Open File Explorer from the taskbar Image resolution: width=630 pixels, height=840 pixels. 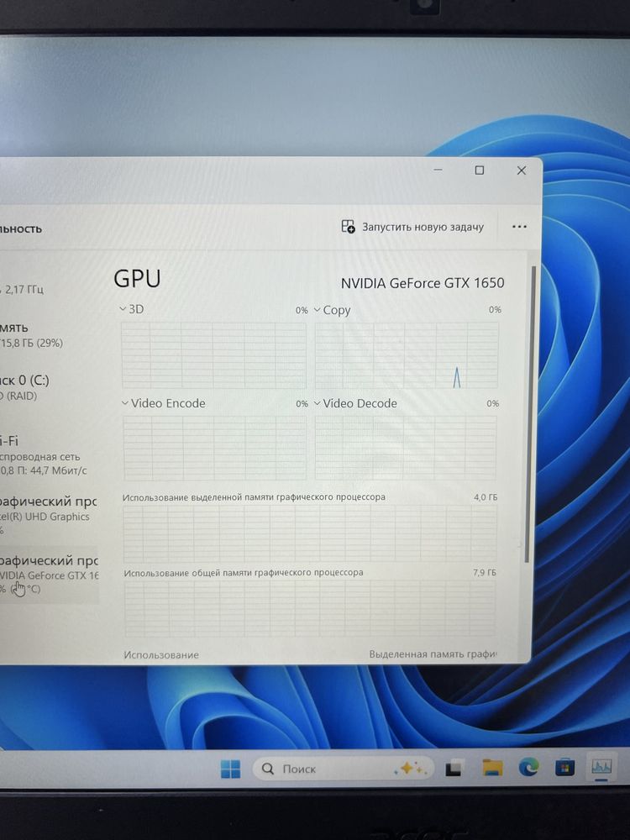(x=491, y=768)
